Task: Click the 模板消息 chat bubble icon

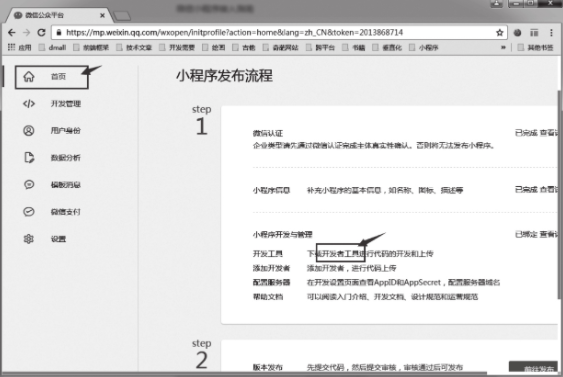Action: tap(29, 185)
